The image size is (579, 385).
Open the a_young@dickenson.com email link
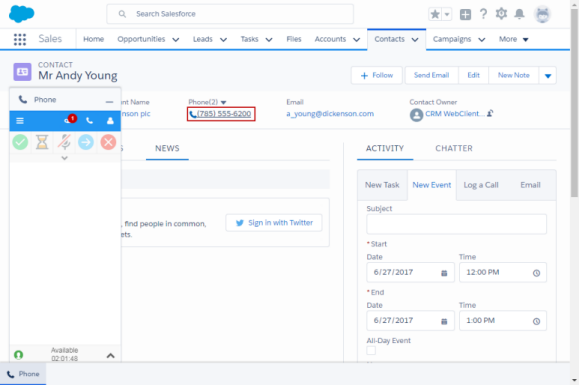pos(330,114)
